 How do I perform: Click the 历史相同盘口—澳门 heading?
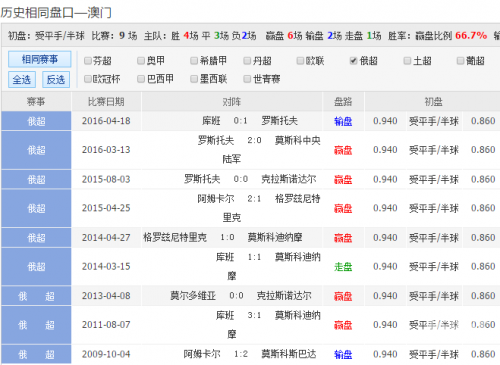click(x=56, y=13)
